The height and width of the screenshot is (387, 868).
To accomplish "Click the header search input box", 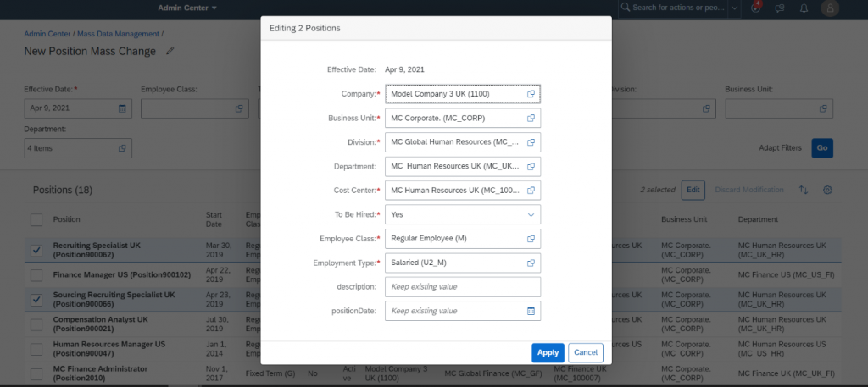I will 680,8.
